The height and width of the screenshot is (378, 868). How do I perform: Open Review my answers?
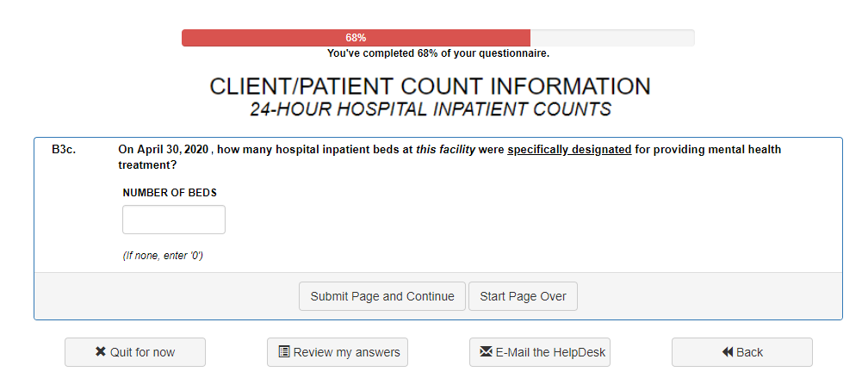click(x=346, y=352)
